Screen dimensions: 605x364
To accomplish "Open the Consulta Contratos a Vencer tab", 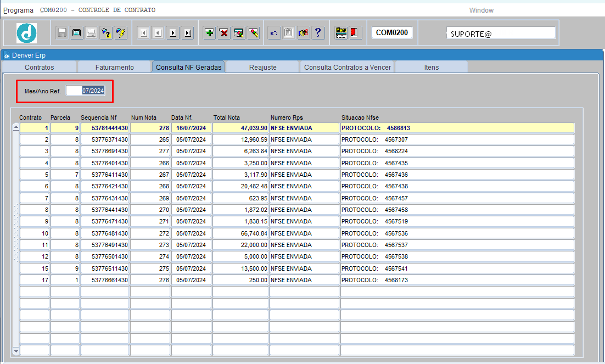I will (347, 67).
